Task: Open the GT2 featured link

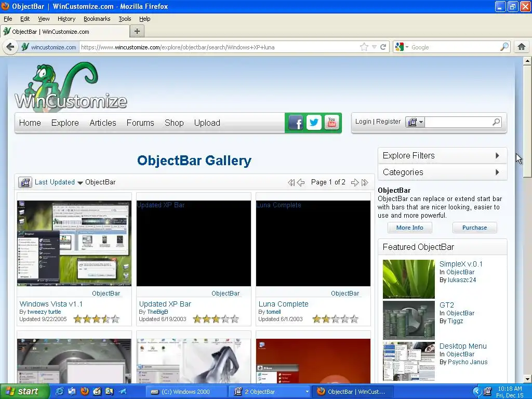Action: pyautogui.click(x=446, y=305)
